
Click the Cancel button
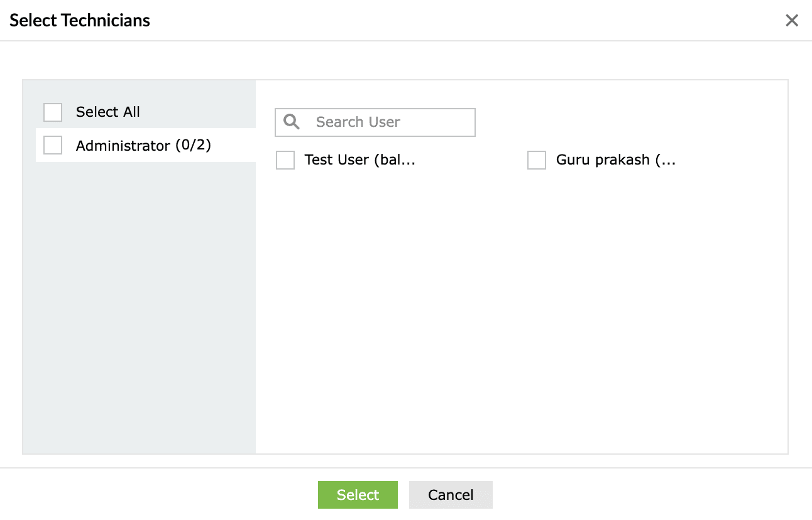coord(451,495)
